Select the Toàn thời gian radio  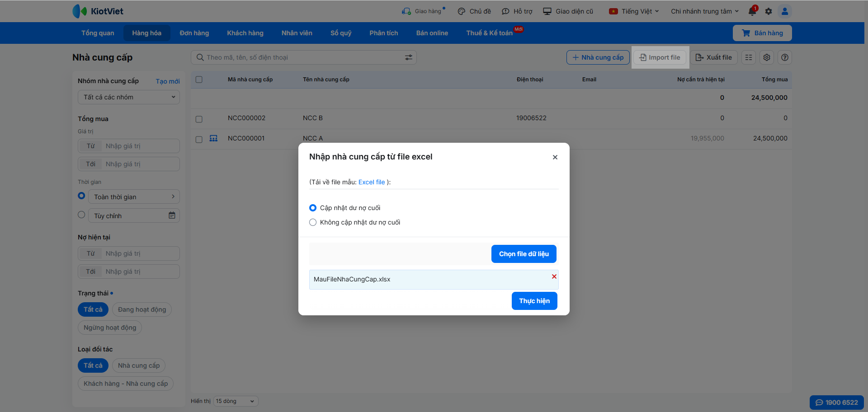point(81,196)
